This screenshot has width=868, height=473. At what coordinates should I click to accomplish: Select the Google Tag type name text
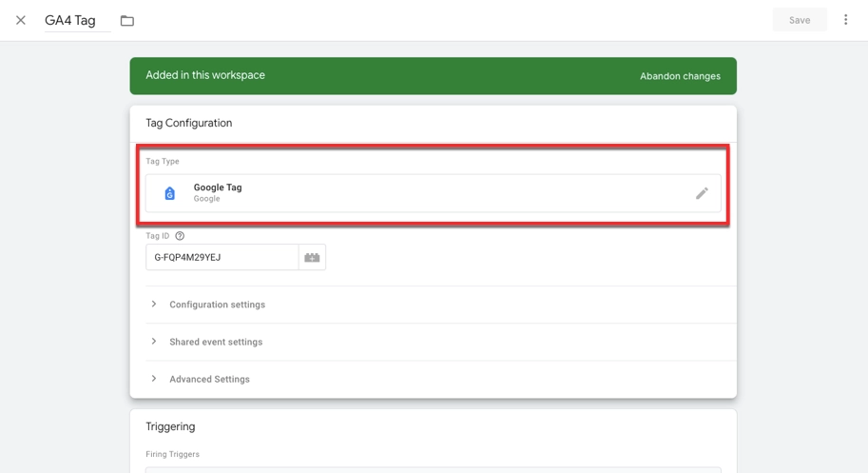(218, 187)
